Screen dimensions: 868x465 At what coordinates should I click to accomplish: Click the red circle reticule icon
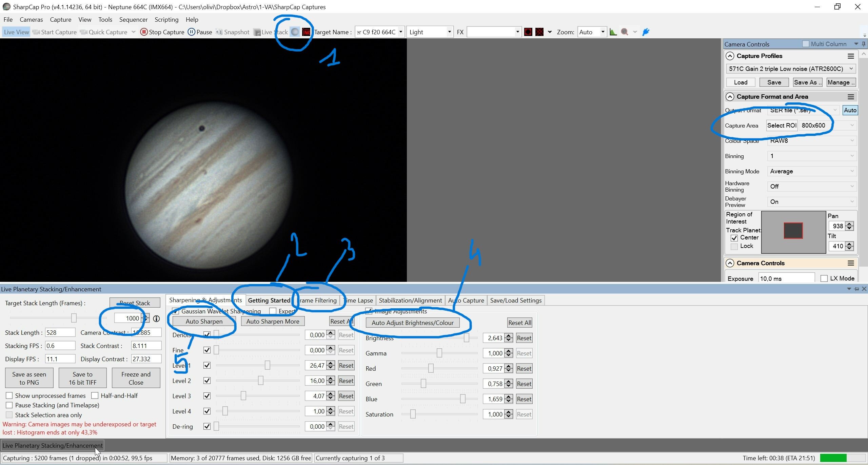(528, 32)
